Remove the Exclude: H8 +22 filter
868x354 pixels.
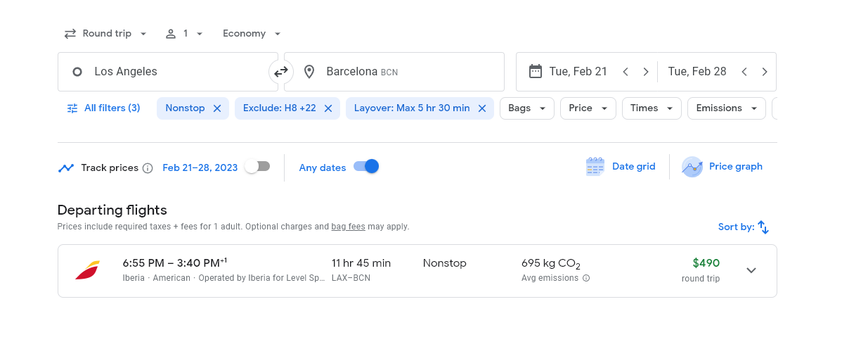(x=328, y=108)
